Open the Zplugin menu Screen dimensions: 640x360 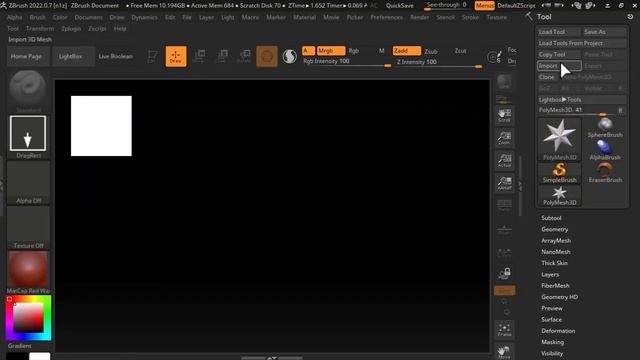71,29
